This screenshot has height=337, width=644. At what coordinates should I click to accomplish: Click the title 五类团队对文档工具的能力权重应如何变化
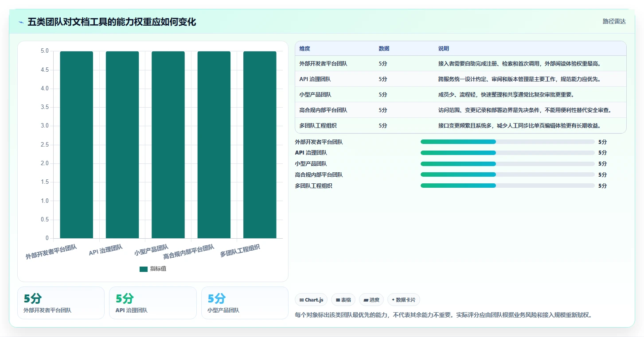[x=112, y=22]
